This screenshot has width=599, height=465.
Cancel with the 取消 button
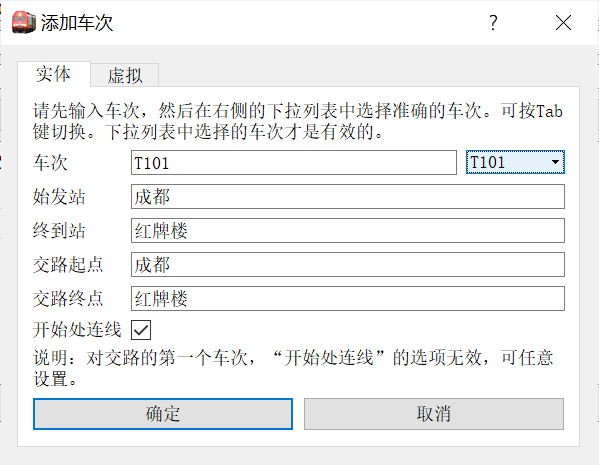pos(434,414)
